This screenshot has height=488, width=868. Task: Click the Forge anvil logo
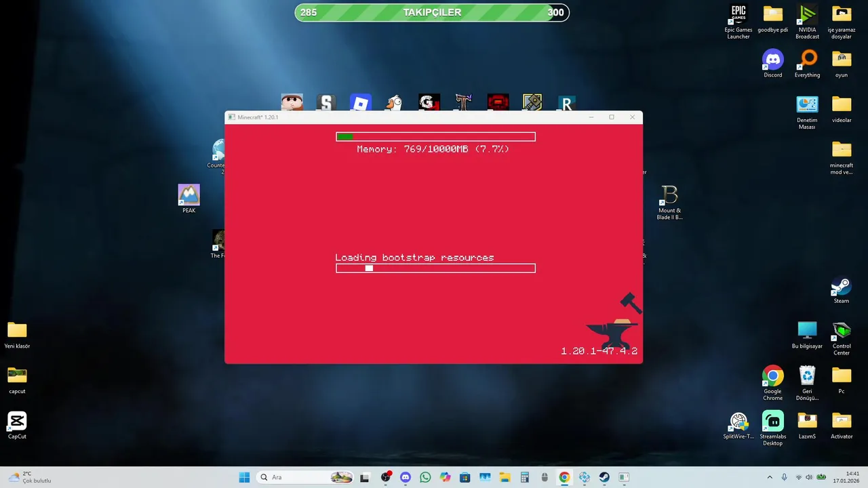(613, 320)
